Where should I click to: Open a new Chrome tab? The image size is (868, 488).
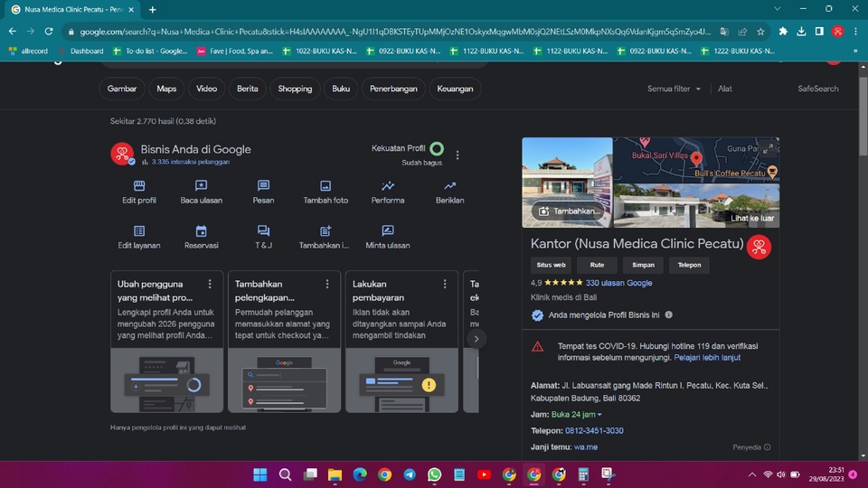pyautogui.click(x=152, y=9)
